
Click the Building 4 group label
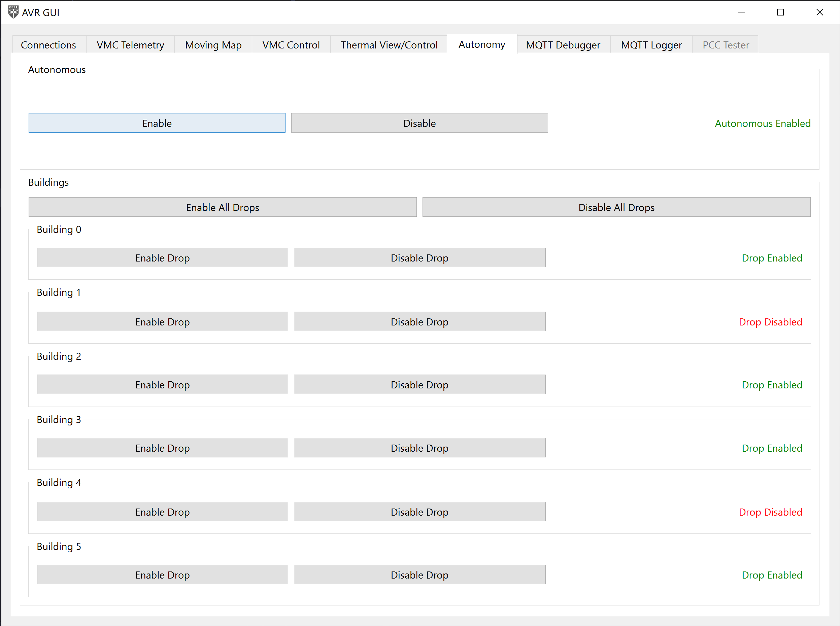pyautogui.click(x=59, y=483)
